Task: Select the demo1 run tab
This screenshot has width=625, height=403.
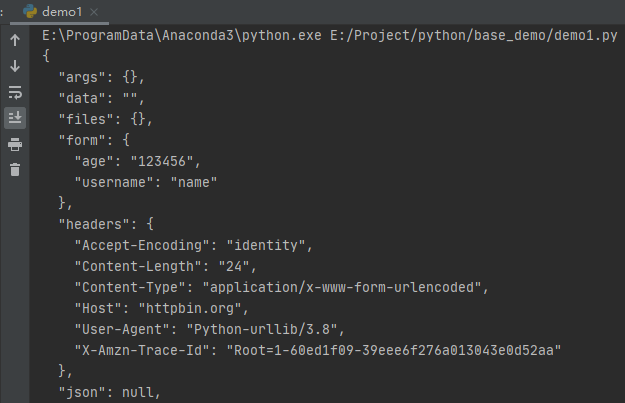Action: (61, 11)
